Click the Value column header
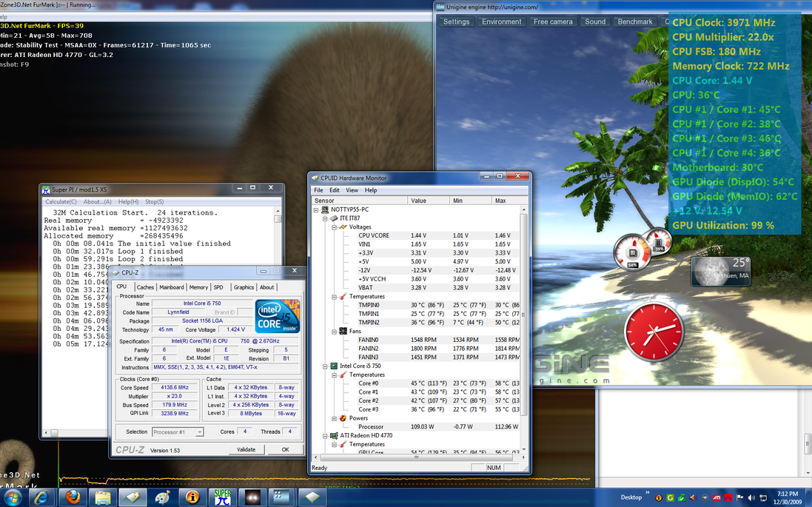This screenshot has width=812, height=507. 429,201
